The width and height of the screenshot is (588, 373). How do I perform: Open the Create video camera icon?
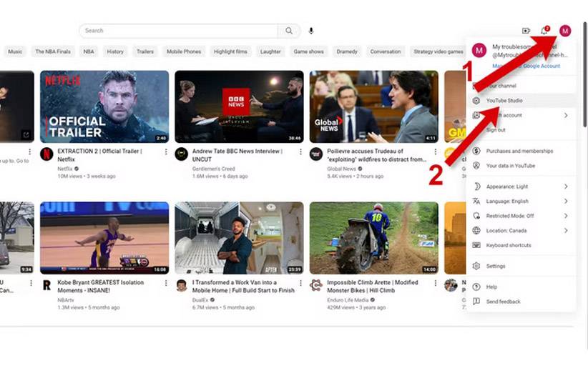[526, 31]
